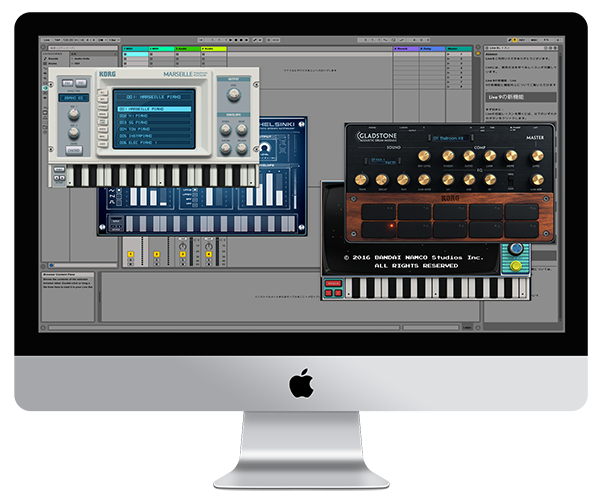The width and height of the screenshot is (600, 502).
Task: Toggle track 4 activator button
Action: coord(209,254)
